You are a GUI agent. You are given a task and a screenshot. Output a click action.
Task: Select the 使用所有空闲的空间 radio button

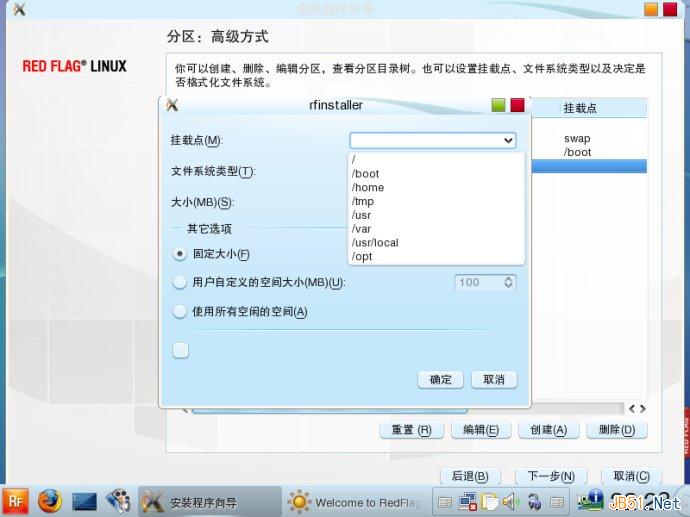[180, 312]
